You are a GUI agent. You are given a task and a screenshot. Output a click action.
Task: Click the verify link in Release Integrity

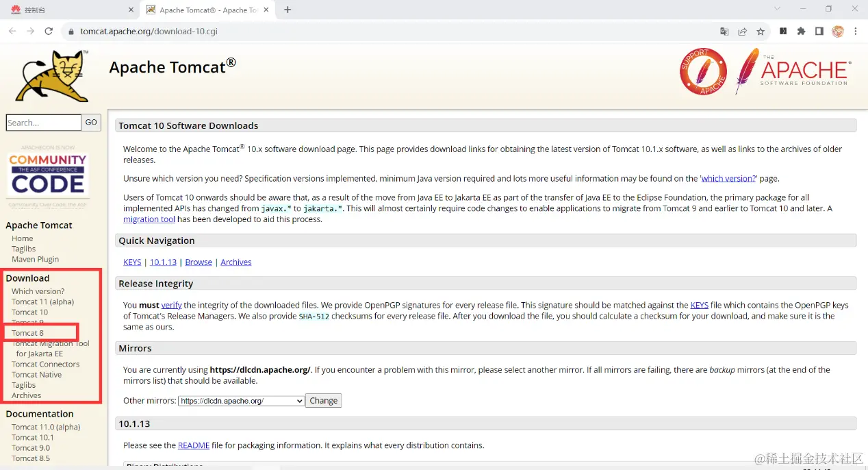click(x=172, y=305)
